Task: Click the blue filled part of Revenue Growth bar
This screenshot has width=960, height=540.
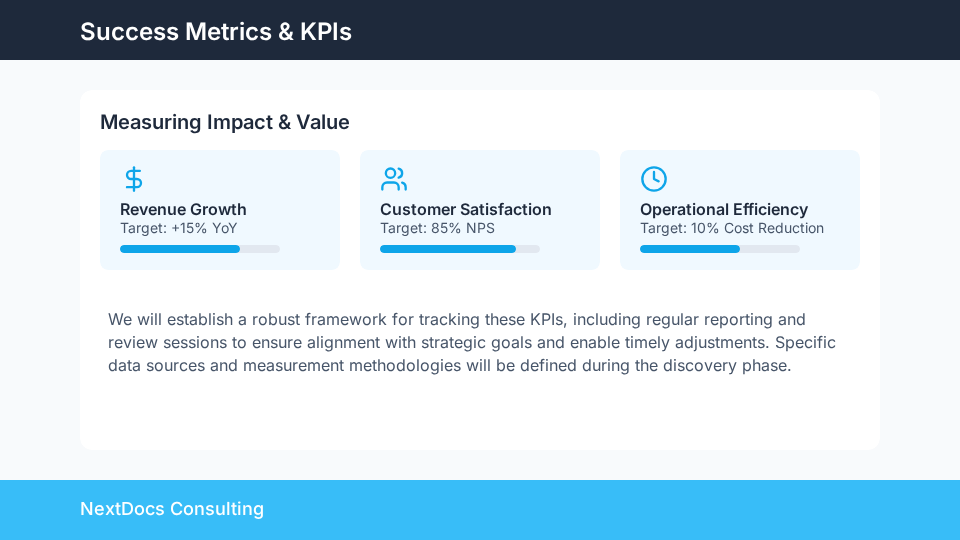Action: click(180, 249)
